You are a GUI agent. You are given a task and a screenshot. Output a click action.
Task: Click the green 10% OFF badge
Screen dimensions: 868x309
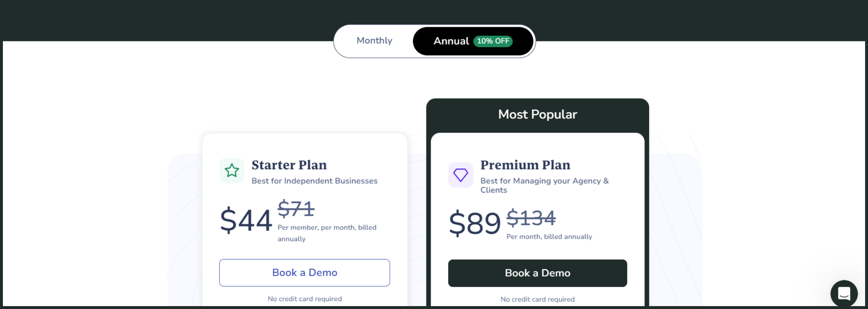point(493,41)
